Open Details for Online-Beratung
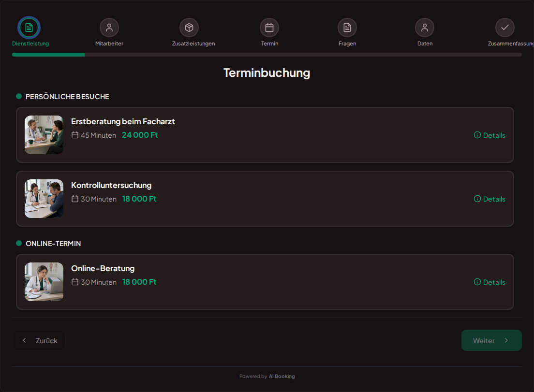 click(x=489, y=282)
